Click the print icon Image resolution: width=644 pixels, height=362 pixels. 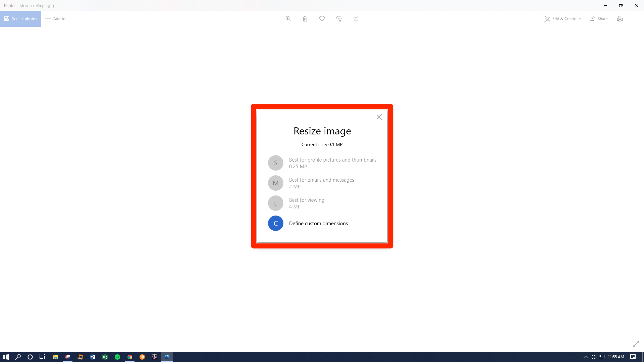point(620,18)
